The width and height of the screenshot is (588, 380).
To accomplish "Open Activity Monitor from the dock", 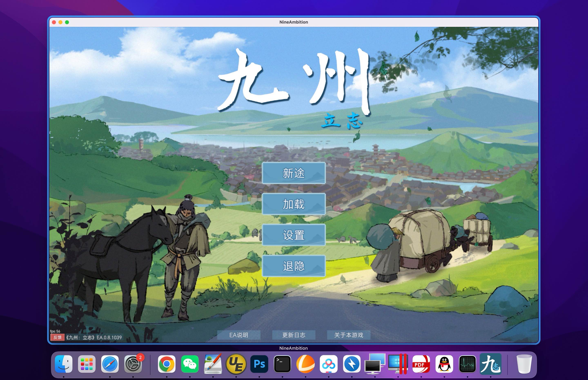I will coord(467,364).
